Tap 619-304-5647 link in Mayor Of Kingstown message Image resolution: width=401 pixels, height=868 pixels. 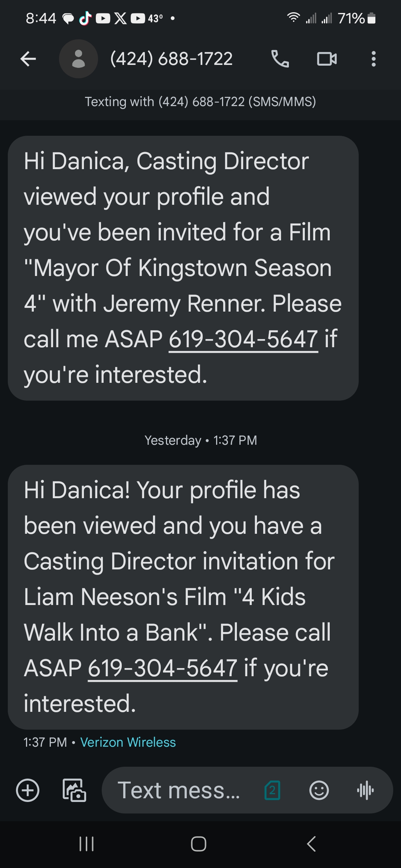244,339
